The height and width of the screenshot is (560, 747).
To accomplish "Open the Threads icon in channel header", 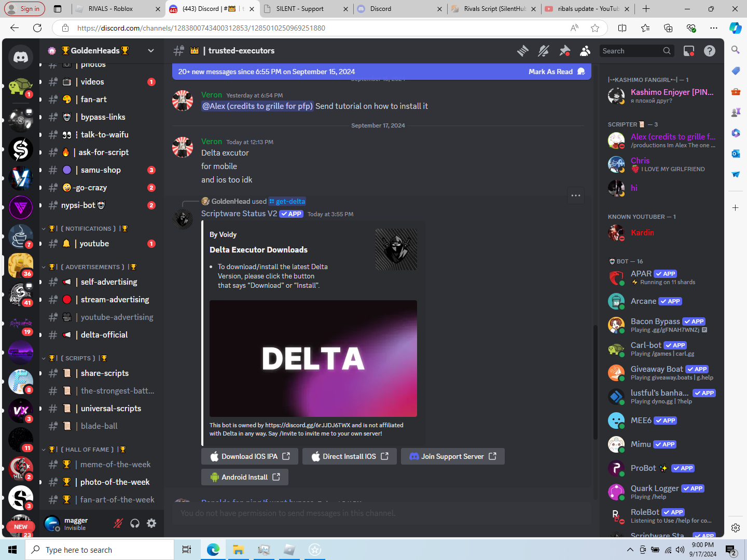I will click(523, 51).
